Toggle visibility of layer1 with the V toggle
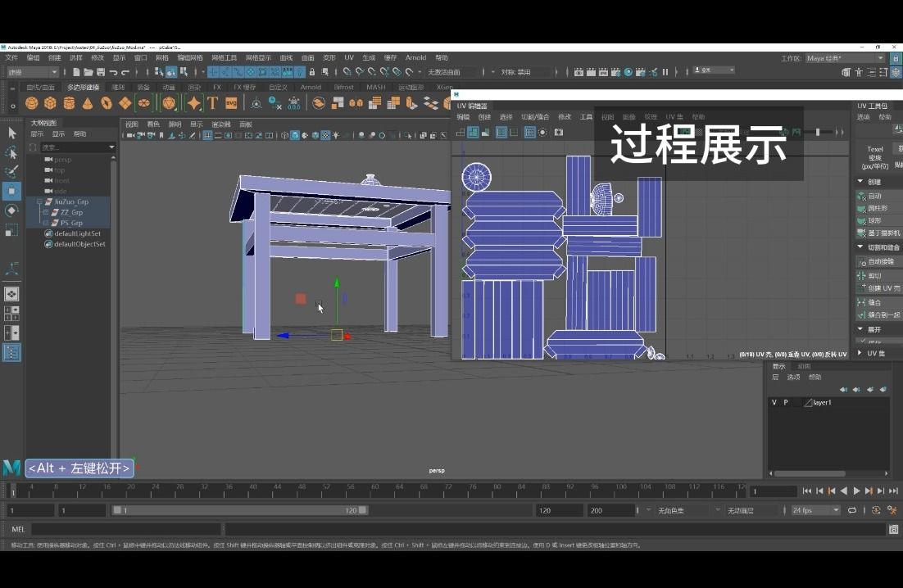Screen dimensions: 903x588 click(774, 401)
